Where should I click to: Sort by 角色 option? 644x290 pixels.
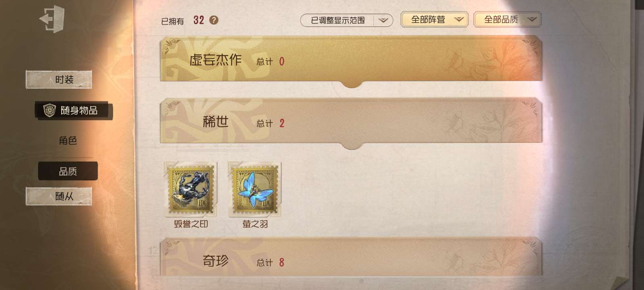(68, 141)
